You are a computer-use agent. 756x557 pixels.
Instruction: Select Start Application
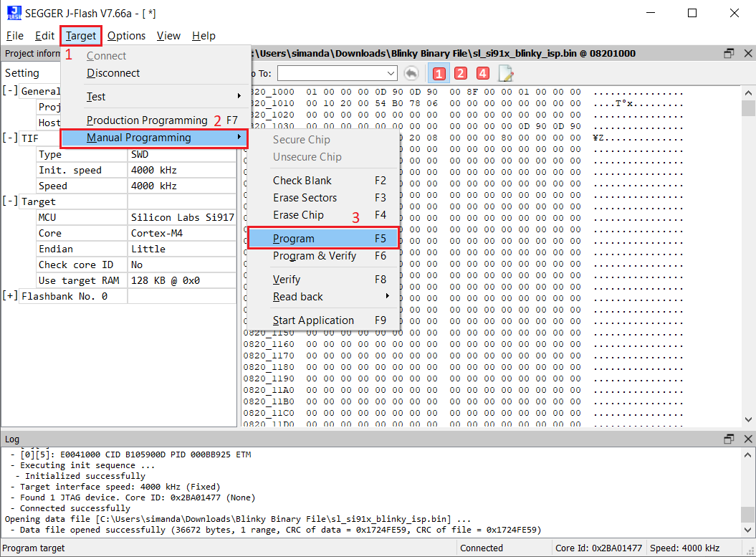point(323,320)
